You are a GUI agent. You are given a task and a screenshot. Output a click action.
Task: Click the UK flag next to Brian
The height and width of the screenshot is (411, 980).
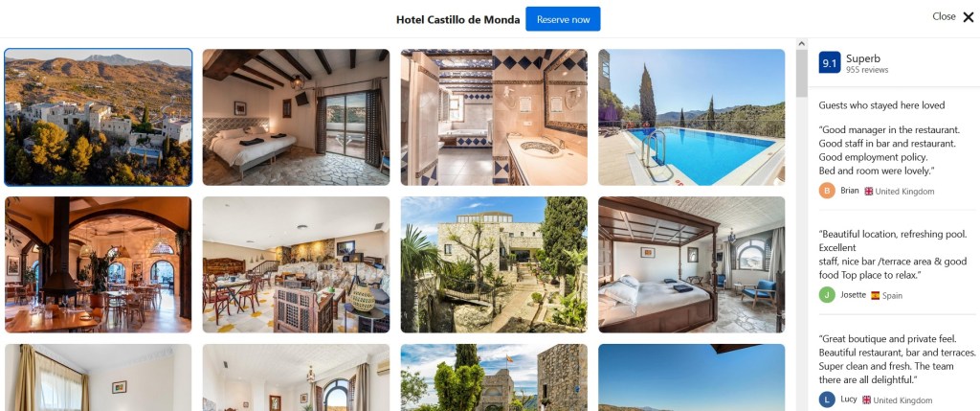(x=869, y=192)
